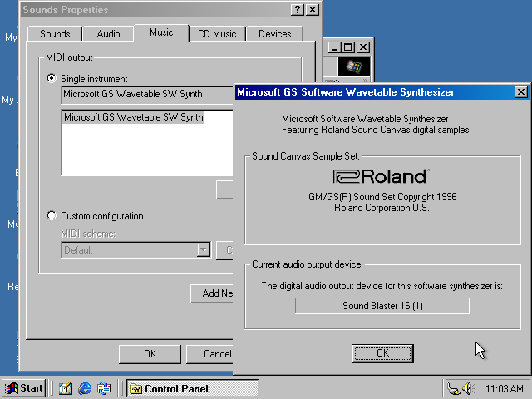Open the Start menu
The image size is (532, 399).
24,388
